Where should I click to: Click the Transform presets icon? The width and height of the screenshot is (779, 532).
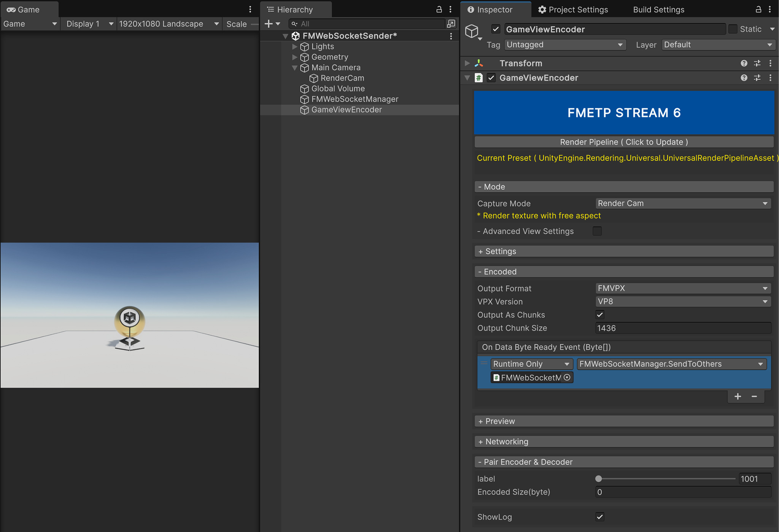(x=757, y=63)
